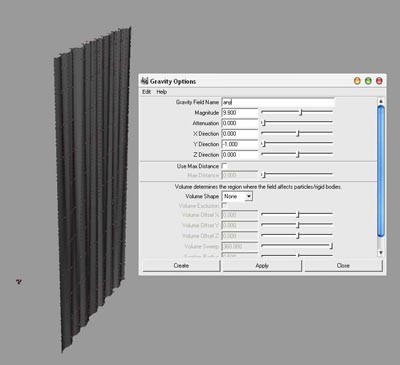Open the Volume Shape dropdown
This screenshot has width=400, height=365.
pos(237,196)
